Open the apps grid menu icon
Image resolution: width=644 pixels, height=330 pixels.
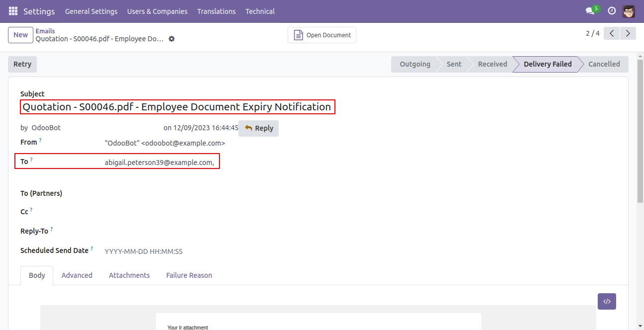pos(13,11)
